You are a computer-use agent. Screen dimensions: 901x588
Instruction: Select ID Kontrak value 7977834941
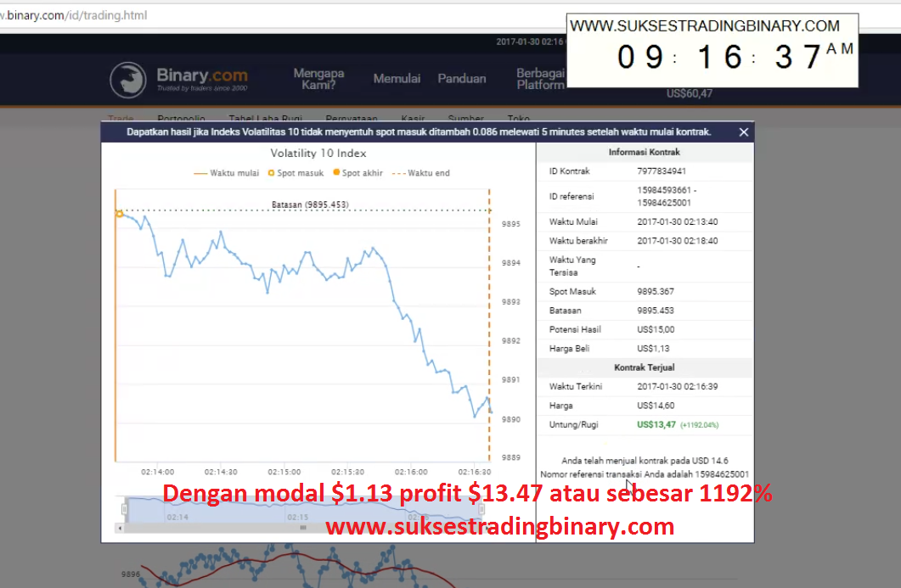click(662, 171)
